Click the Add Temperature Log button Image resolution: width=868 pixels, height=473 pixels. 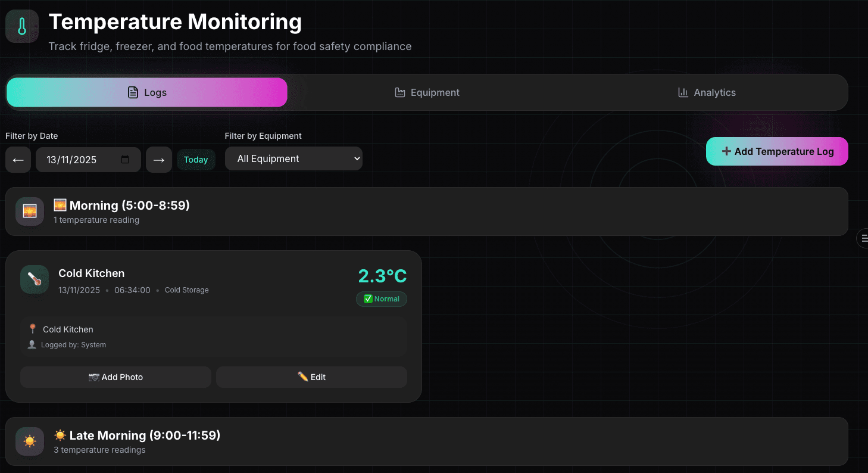pyautogui.click(x=777, y=151)
